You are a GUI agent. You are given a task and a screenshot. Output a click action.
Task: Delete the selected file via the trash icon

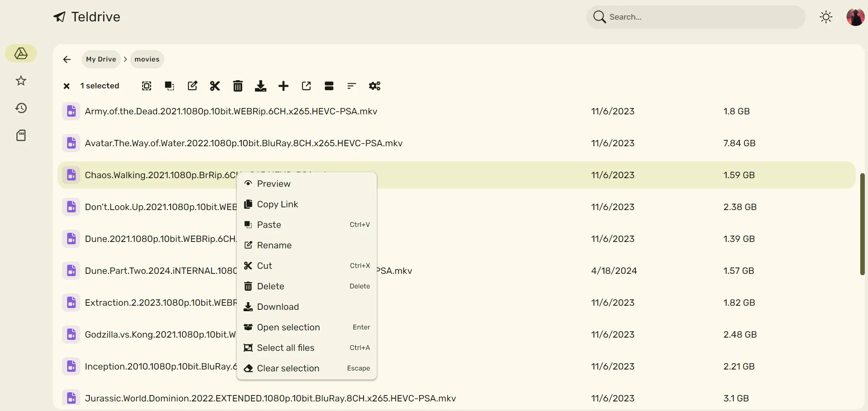[238, 86]
